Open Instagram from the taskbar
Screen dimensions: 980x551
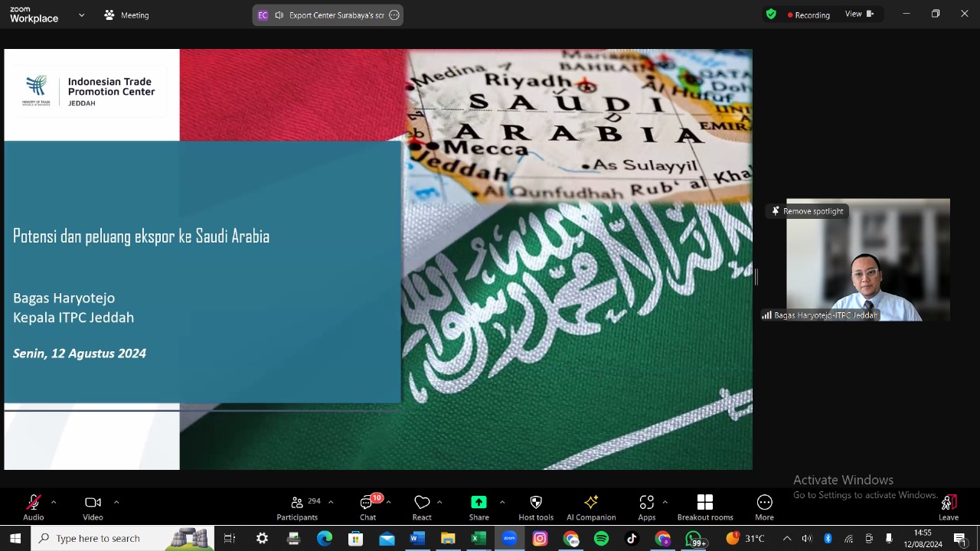pyautogui.click(x=540, y=538)
